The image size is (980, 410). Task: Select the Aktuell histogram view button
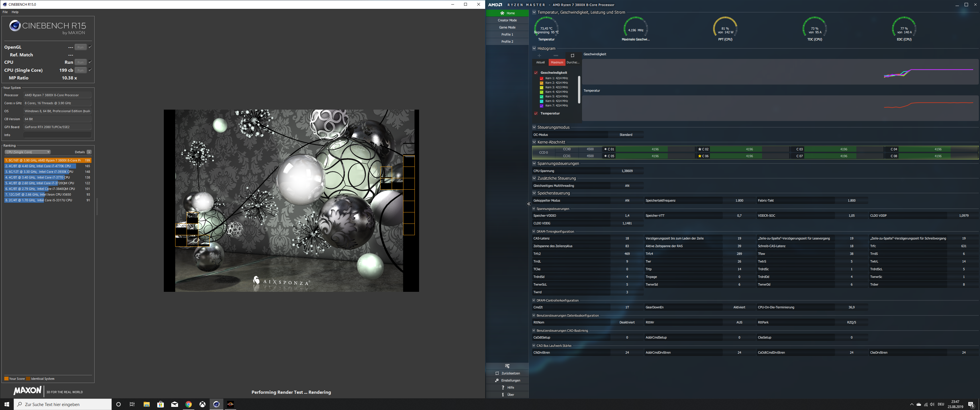pyautogui.click(x=540, y=62)
